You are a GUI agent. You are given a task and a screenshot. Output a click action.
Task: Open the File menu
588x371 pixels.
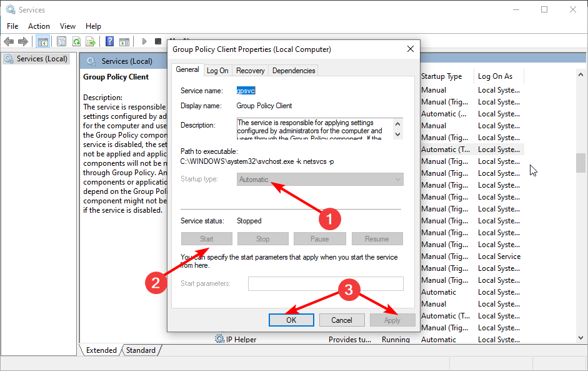[12, 26]
